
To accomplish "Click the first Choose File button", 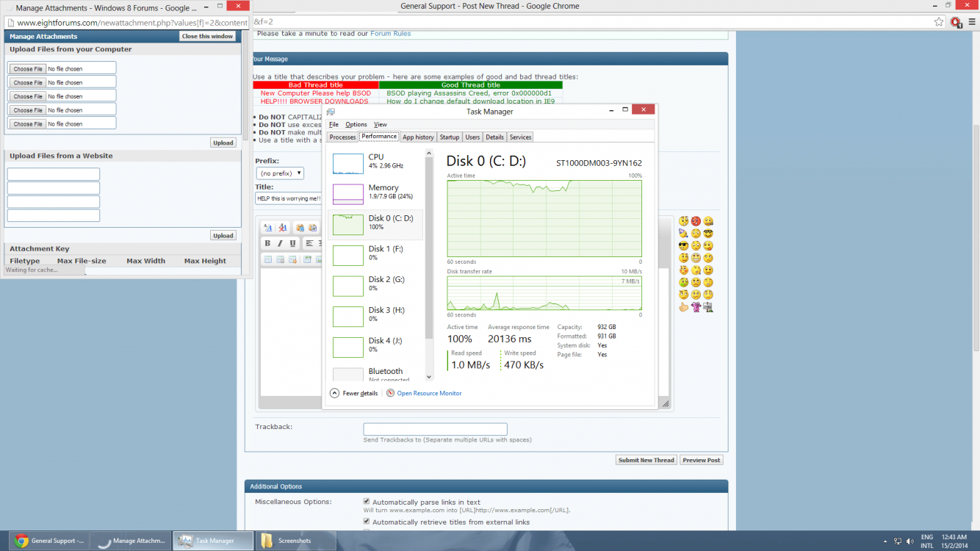I will pyautogui.click(x=28, y=69).
